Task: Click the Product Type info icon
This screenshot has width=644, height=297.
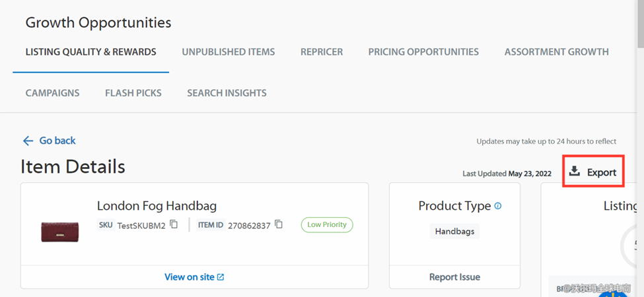Action: (x=498, y=206)
